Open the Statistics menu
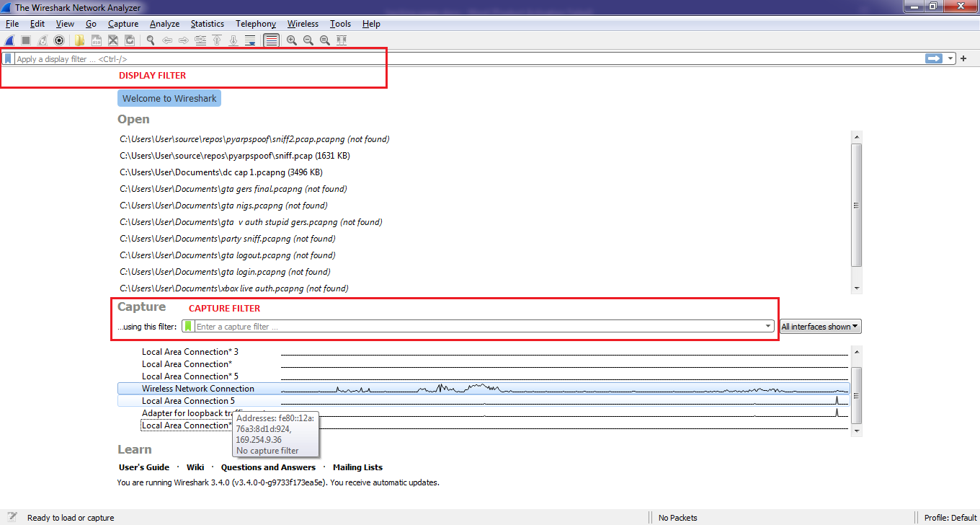Image resolution: width=980 pixels, height=525 pixels. coord(207,24)
